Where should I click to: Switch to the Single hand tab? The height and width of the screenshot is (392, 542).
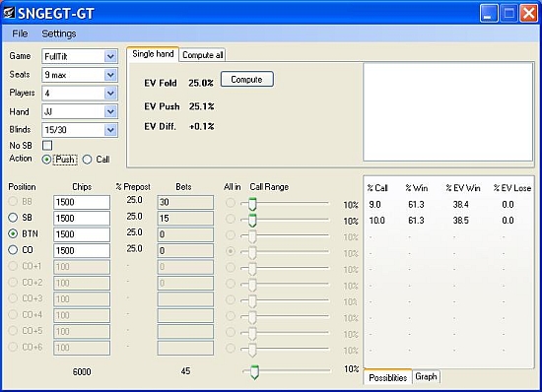point(153,54)
